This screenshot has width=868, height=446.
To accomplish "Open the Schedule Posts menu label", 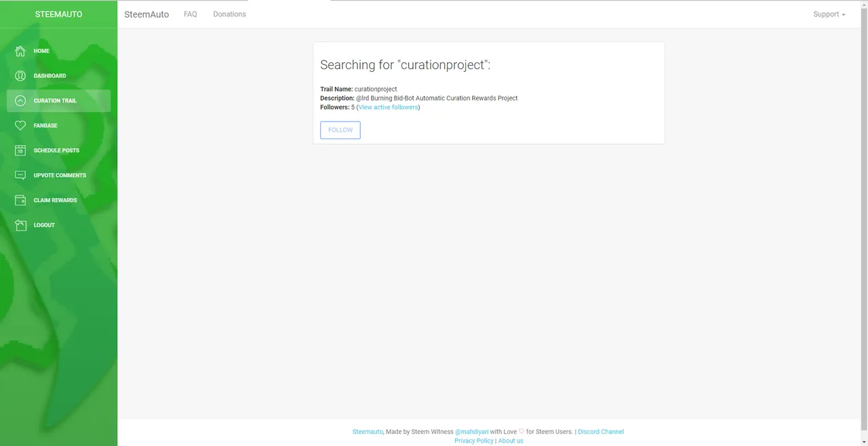I will [x=56, y=151].
